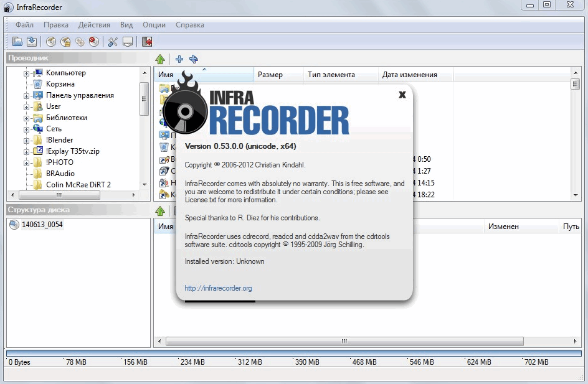Open the Вид menu
Image resolution: width=588 pixels, height=384 pixels.
click(x=126, y=25)
